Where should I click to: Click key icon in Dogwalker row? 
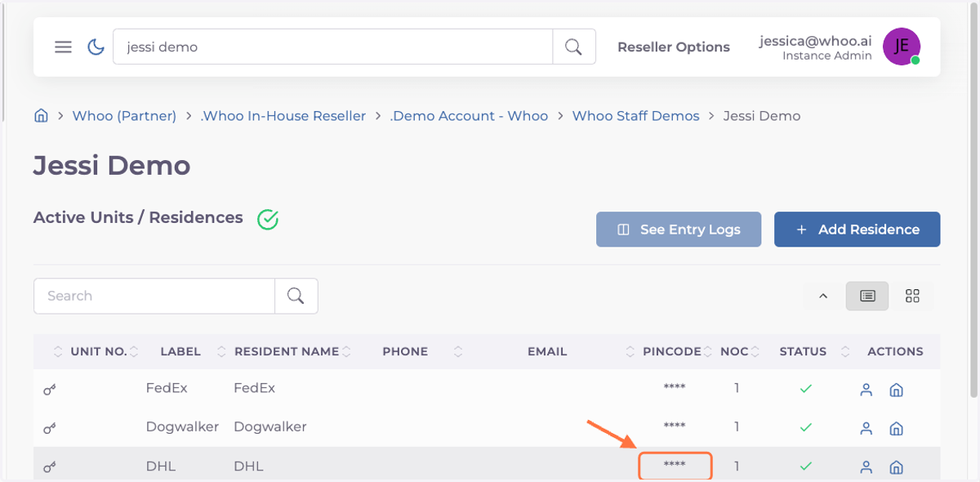[x=50, y=427]
